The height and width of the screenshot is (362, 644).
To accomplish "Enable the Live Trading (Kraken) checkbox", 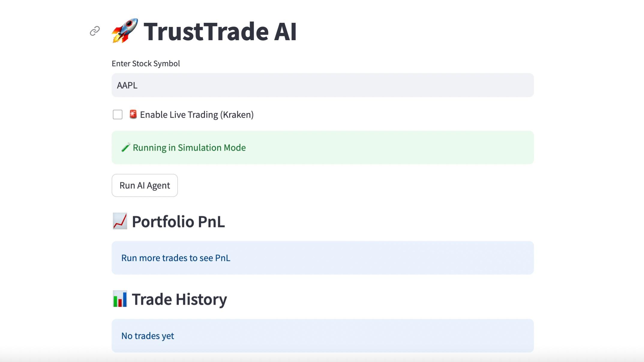I will (117, 114).
